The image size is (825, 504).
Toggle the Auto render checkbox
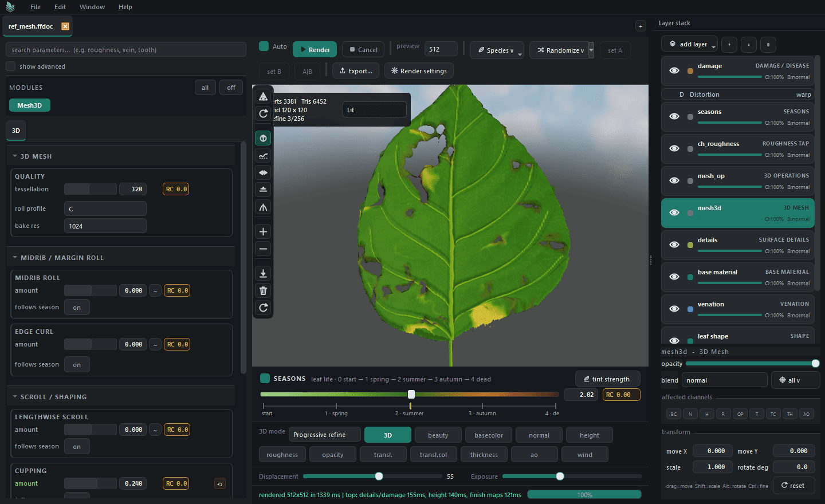click(x=264, y=46)
